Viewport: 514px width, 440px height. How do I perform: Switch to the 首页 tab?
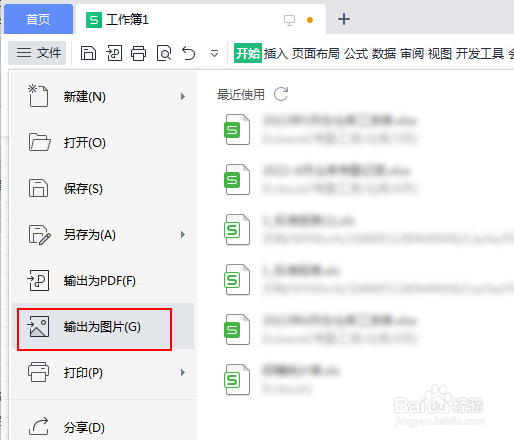point(38,19)
